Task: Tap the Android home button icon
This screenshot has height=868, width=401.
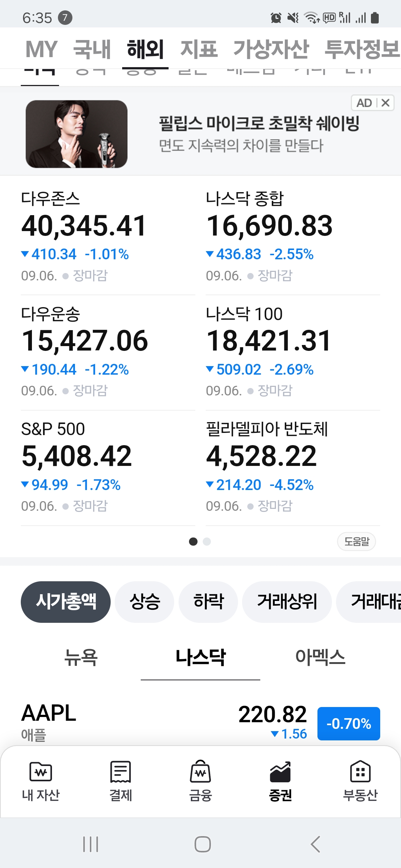Action: click(x=202, y=845)
